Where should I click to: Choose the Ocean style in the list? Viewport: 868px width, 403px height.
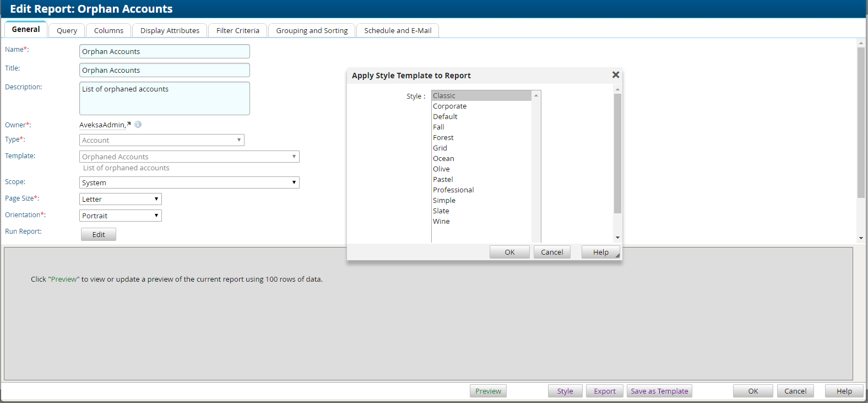tap(443, 159)
